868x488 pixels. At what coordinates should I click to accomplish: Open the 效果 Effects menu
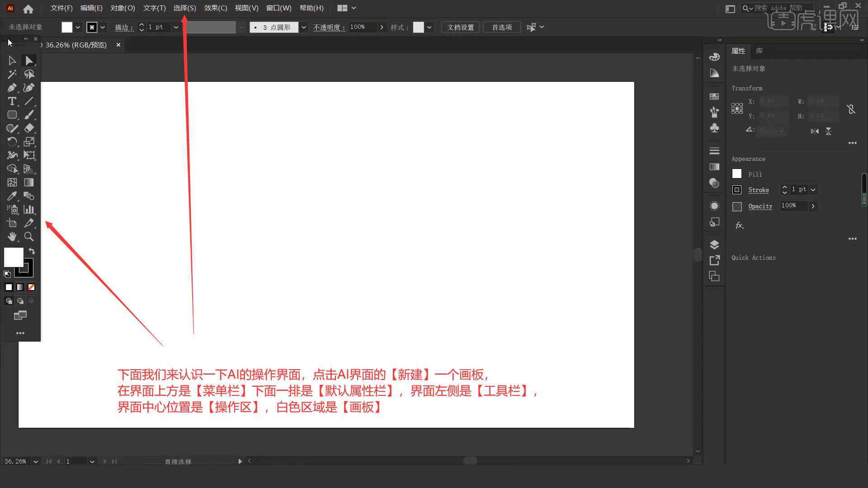[x=215, y=8]
